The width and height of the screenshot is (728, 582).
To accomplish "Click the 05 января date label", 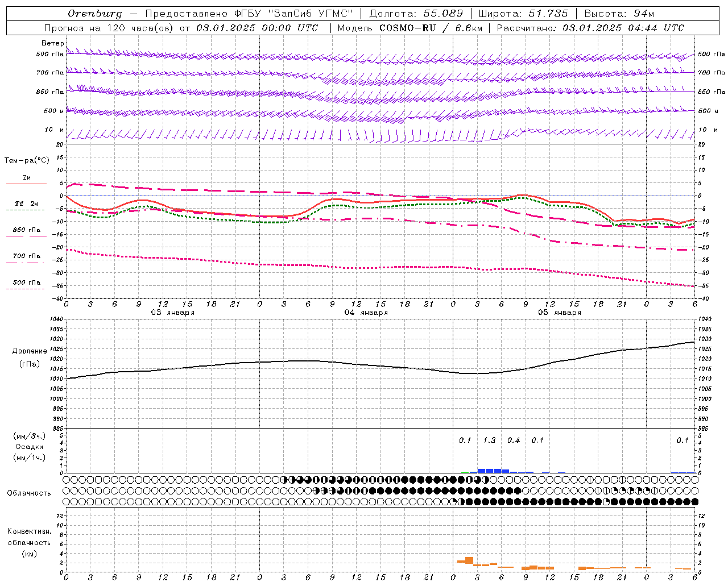I will point(560,312).
